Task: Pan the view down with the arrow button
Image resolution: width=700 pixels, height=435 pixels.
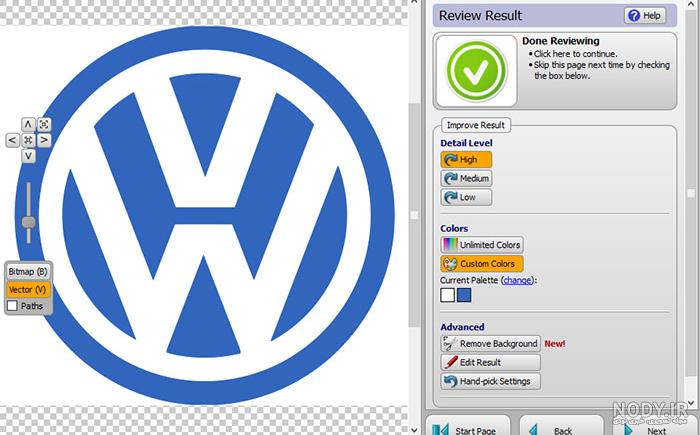Action: tap(28, 156)
